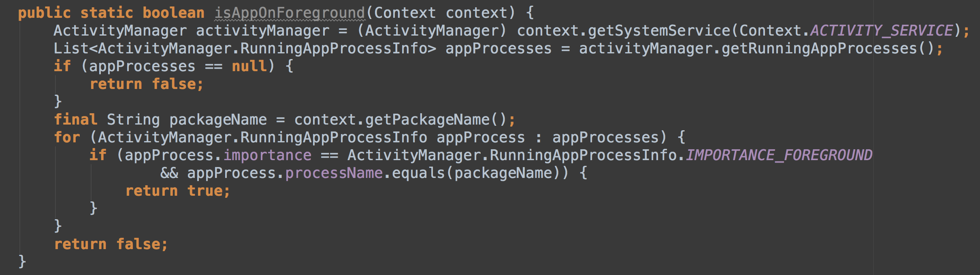
Task: Click the return true statement
Action: point(177,191)
